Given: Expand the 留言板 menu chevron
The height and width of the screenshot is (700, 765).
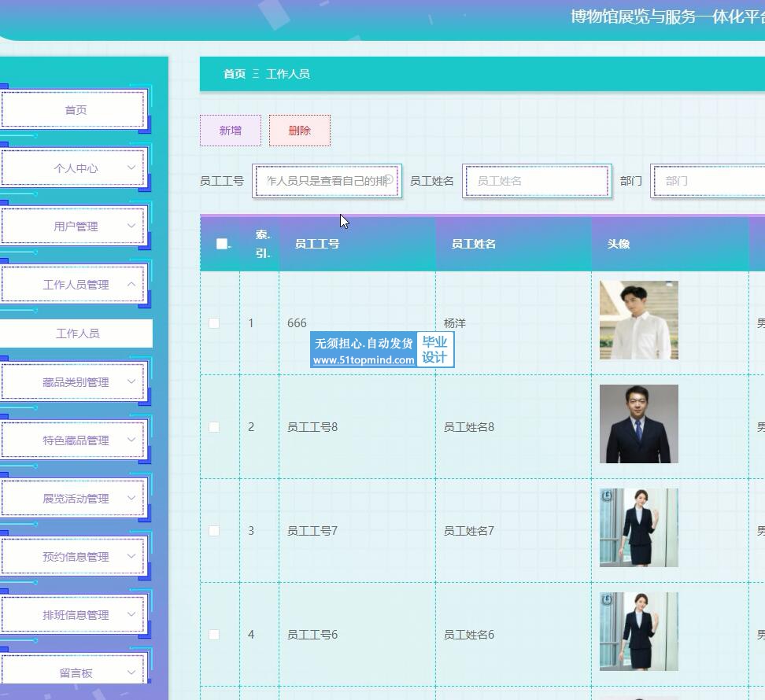Looking at the screenshot, I should [131, 672].
